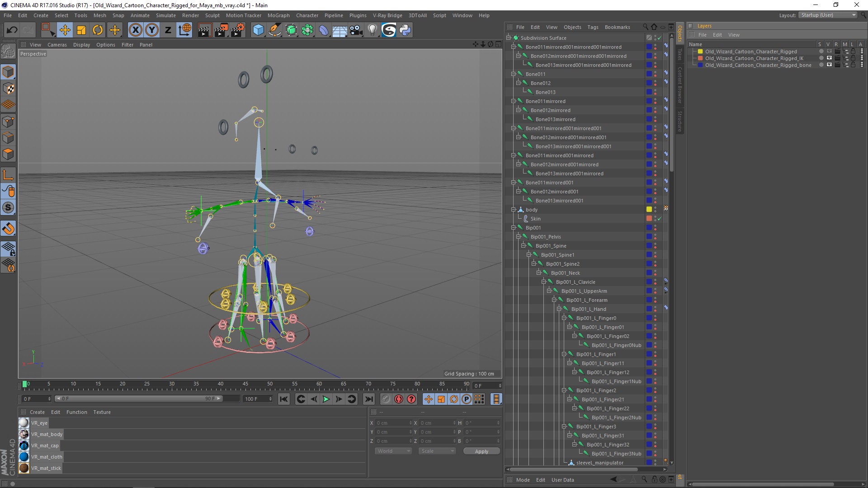Toggle X axis lock
Viewport: 868px width, 488px height.
(x=135, y=30)
